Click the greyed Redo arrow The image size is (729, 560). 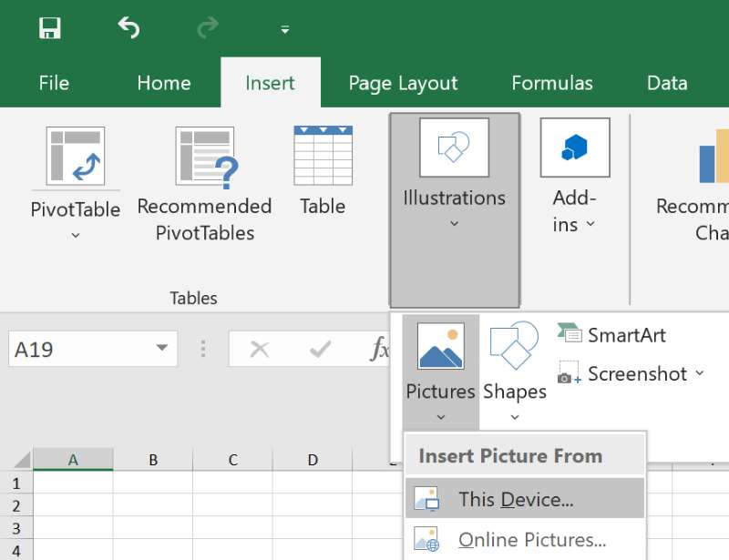tap(208, 28)
